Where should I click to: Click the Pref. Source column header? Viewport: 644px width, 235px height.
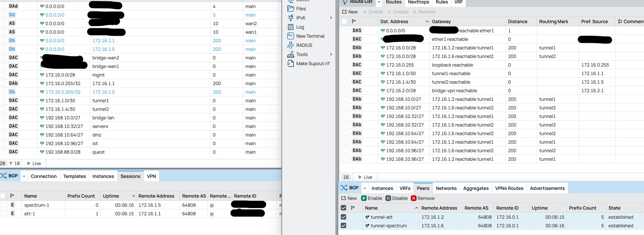(597, 21)
